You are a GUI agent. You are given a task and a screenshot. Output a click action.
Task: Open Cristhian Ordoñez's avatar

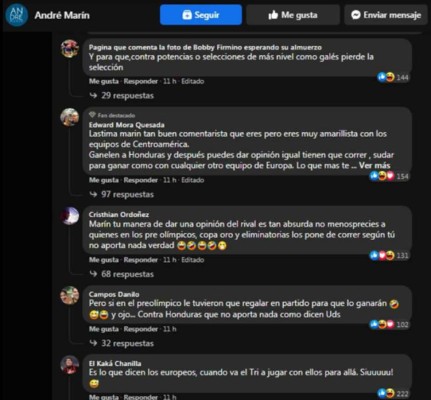(70, 216)
